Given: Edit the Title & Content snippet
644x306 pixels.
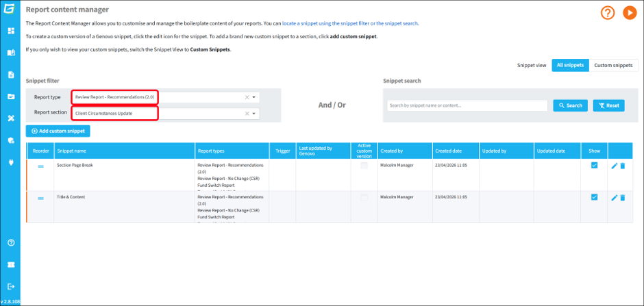Looking at the screenshot, I should (615, 198).
